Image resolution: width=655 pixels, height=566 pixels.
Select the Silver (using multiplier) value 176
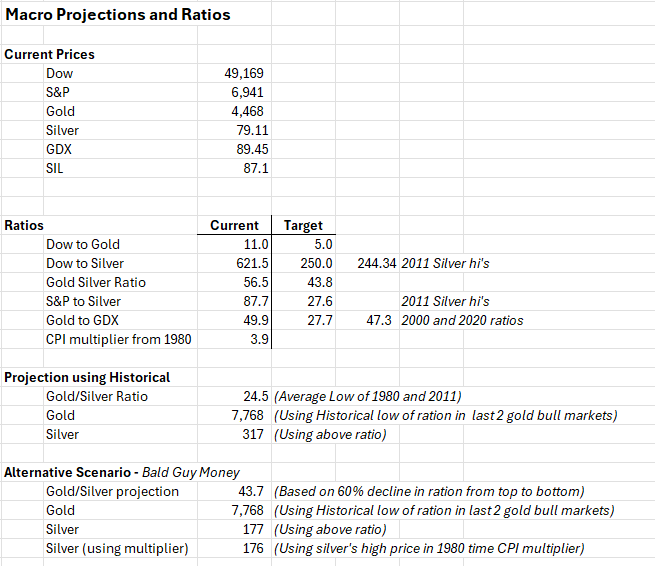click(254, 548)
